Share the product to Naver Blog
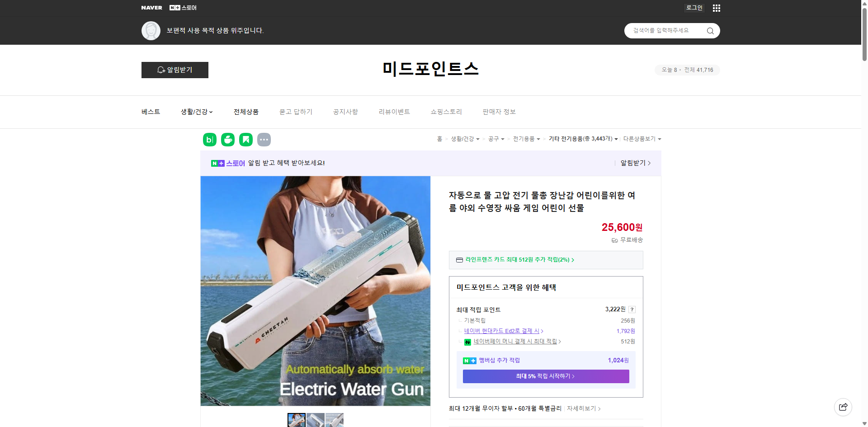 click(x=209, y=140)
